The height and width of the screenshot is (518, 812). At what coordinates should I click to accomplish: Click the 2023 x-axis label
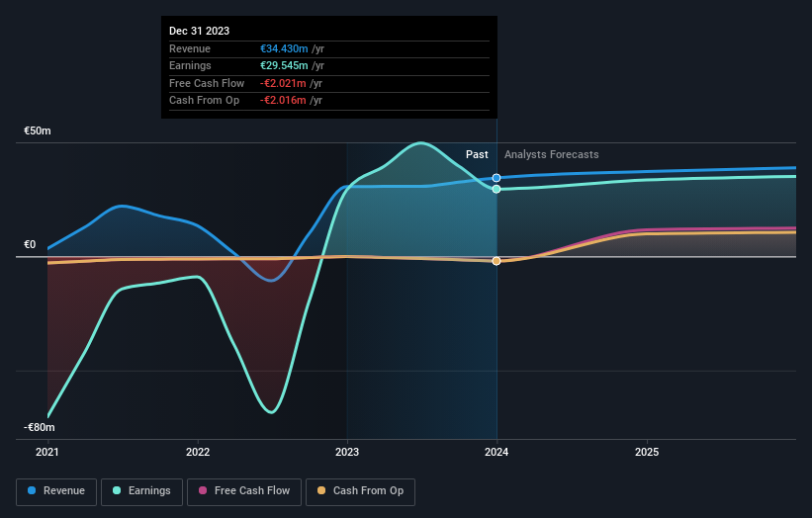point(347,453)
